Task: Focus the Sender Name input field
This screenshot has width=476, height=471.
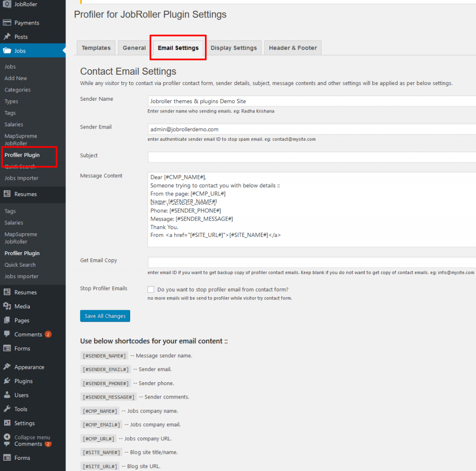Action: (312, 101)
